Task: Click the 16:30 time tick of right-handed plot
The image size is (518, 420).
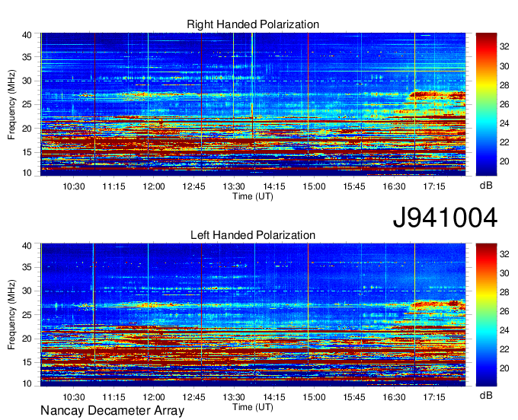Action: (394, 186)
